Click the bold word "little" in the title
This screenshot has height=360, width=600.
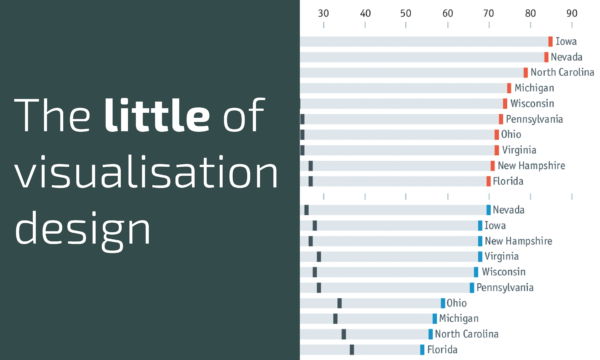(157, 115)
